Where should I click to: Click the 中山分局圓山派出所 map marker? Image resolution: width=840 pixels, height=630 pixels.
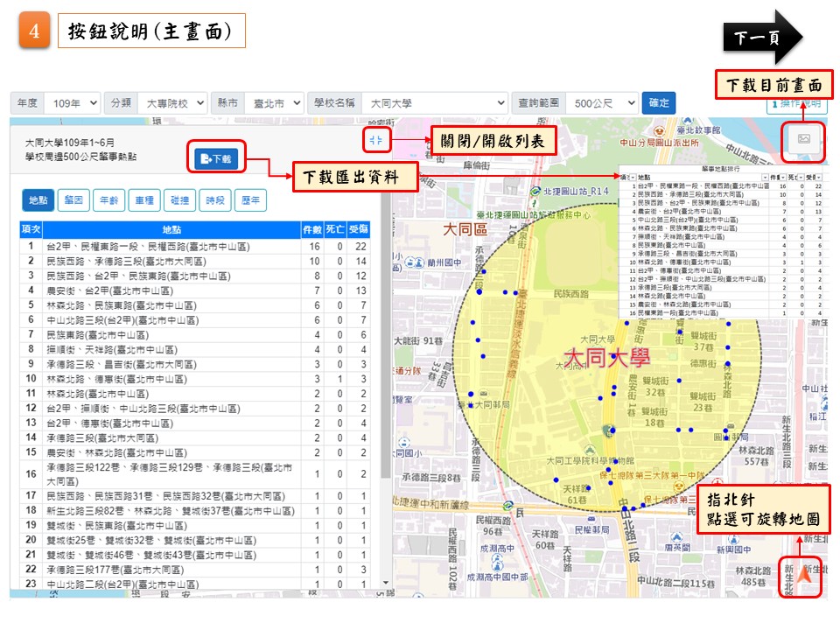(x=660, y=132)
